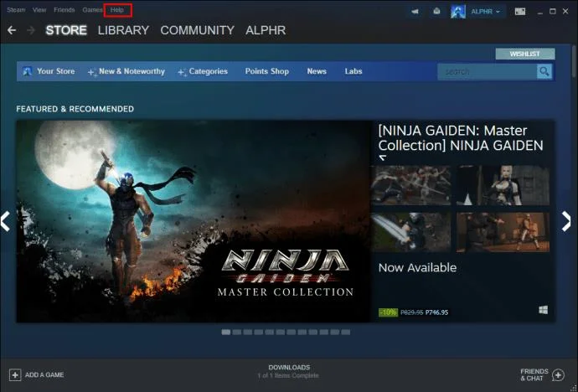Screen dimensions: 578x392
Task: Click the announcements megaphone icon
Action: click(x=415, y=12)
